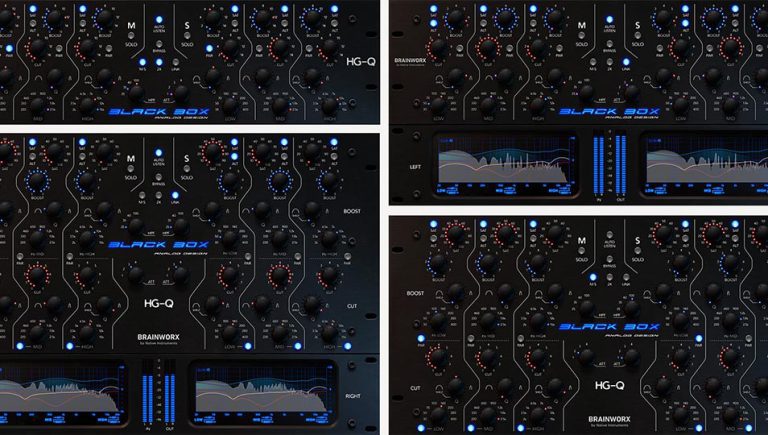Click the IN level meter in bottom-left panel
Screen dimensions: 768x435
point(147,399)
